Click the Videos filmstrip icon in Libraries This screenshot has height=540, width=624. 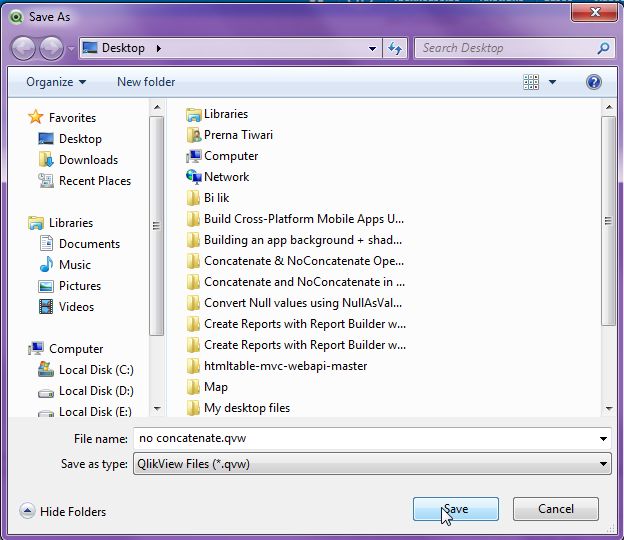[46, 307]
